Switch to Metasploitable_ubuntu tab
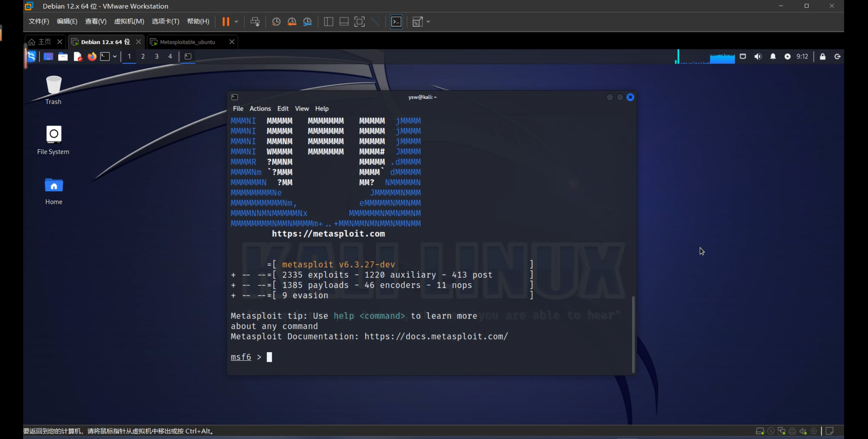 pos(187,42)
